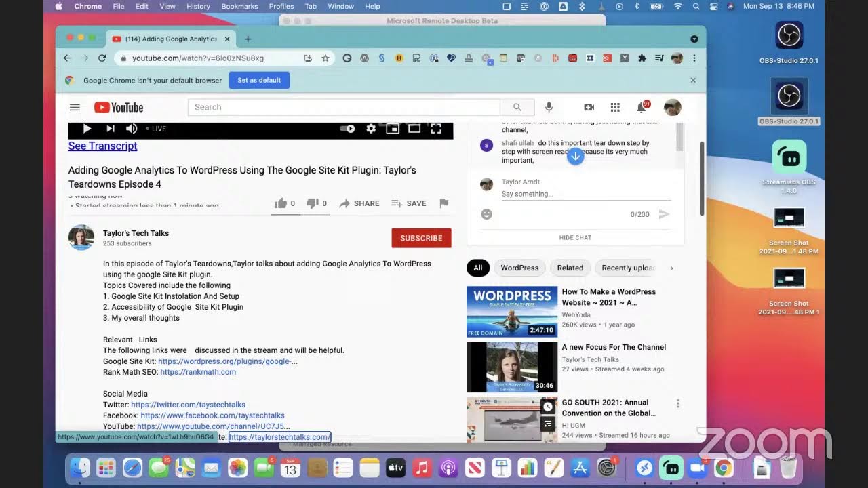Launch Safari from the Dock

tap(132, 468)
